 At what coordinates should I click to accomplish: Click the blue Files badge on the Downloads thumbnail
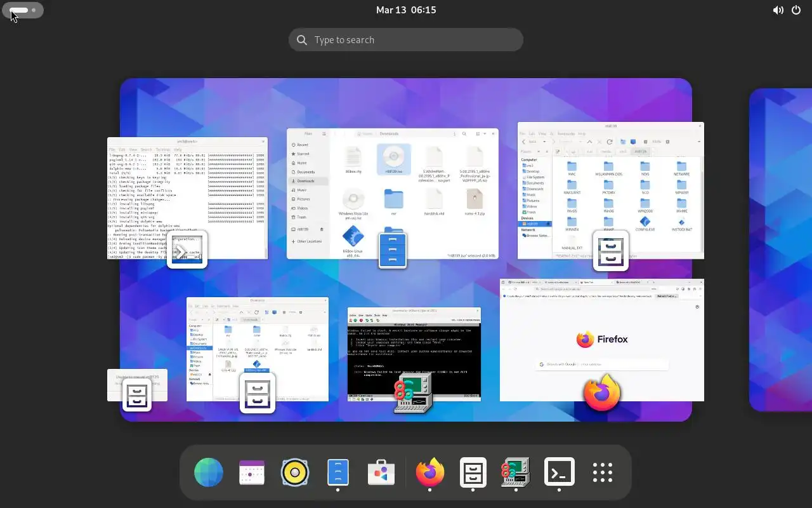[x=393, y=250]
